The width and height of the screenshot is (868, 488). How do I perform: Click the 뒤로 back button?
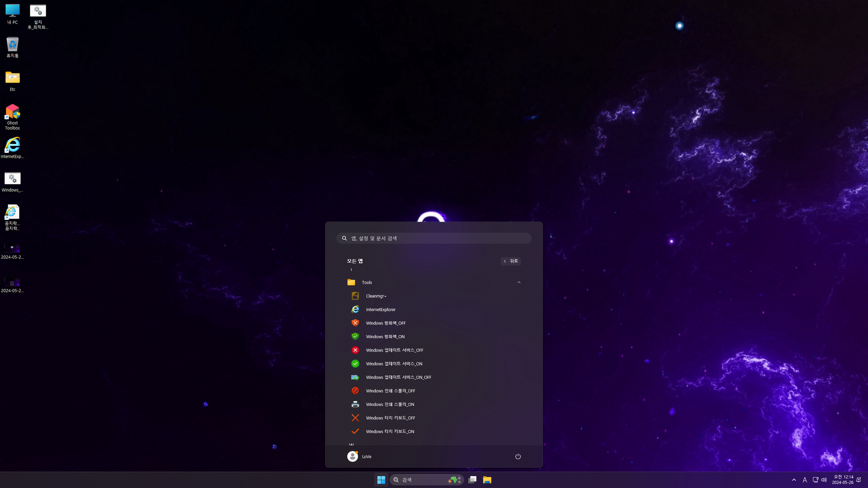pyautogui.click(x=511, y=261)
